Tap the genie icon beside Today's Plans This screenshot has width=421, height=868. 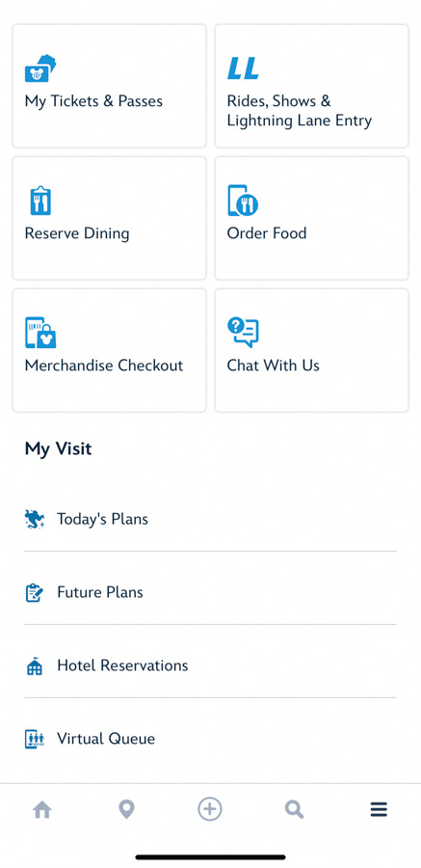(35, 519)
